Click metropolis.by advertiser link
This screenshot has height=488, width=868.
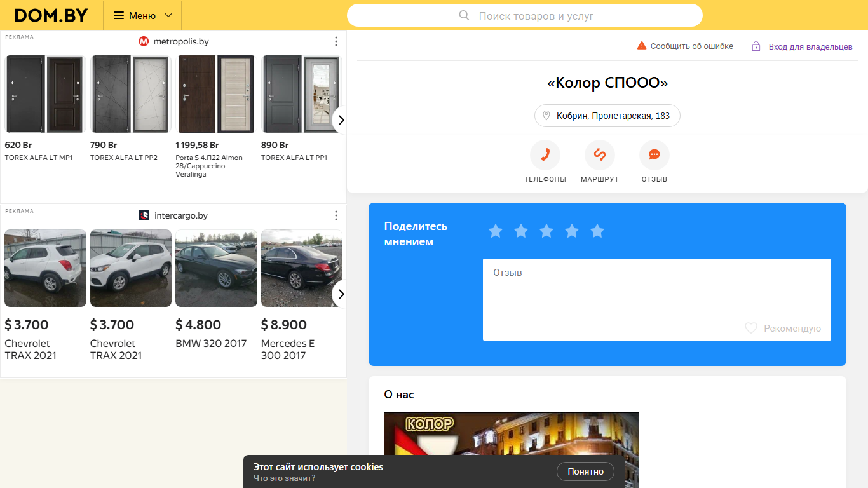pos(181,41)
